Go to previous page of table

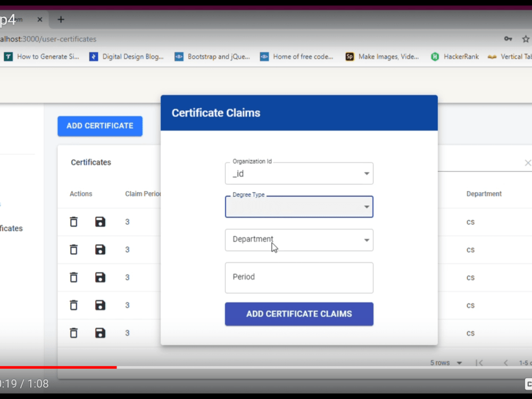[x=505, y=363]
